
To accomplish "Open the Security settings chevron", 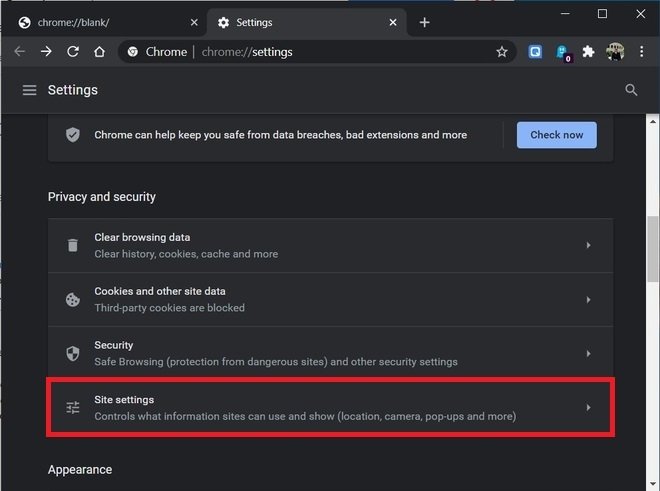I will point(588,353).
